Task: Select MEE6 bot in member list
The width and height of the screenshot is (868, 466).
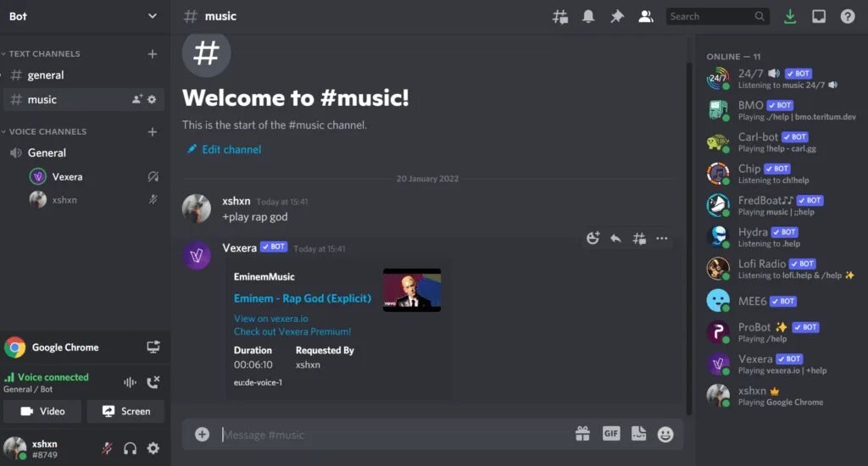Action: coord(782,301)
